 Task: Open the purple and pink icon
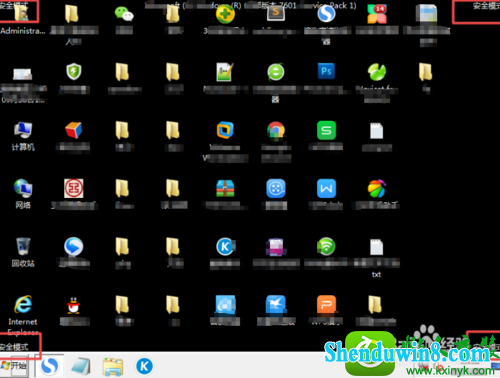[276, 247]
